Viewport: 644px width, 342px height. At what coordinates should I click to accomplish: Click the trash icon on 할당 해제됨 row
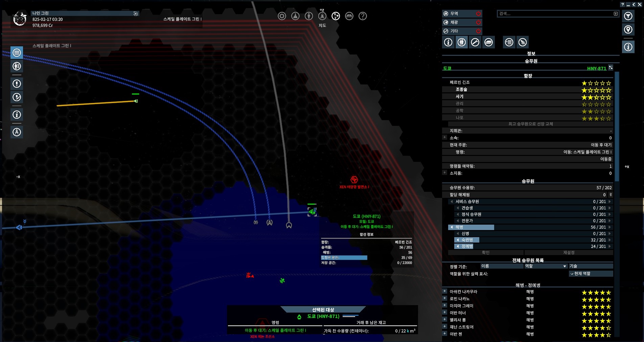tap(611, 195)
